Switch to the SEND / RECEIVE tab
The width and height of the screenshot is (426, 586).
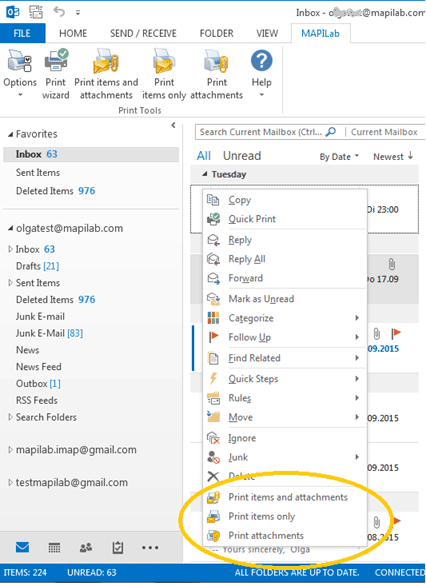coord(143,33)
